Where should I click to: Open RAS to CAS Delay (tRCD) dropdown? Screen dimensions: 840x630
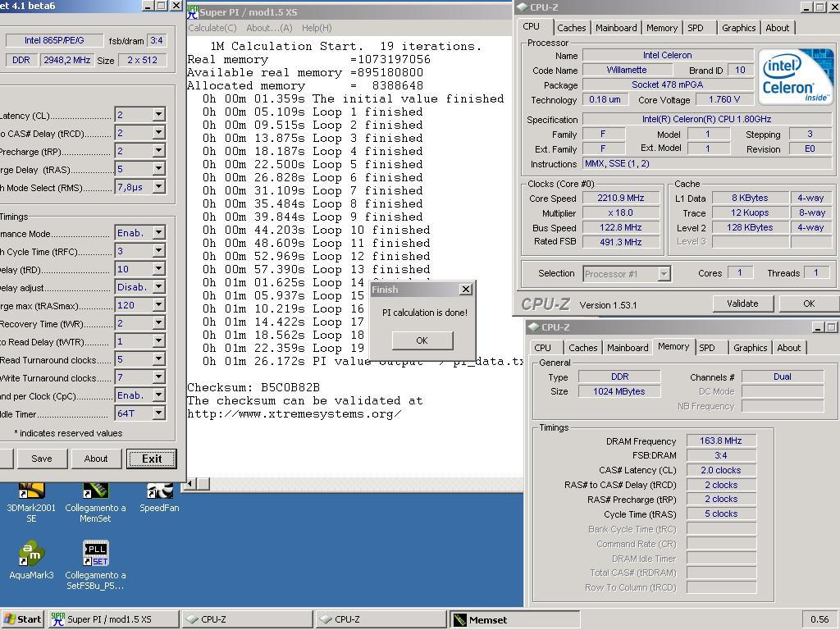pyautogui.click(x=158, y=133)
